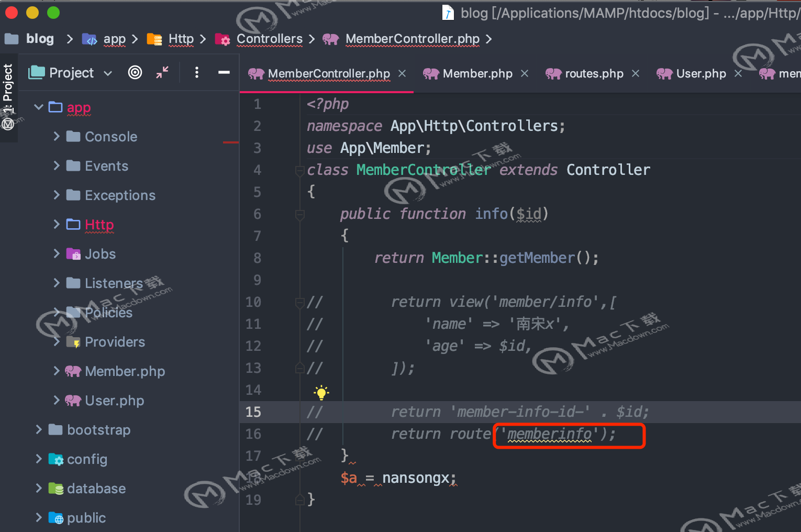The image size is (801, 532).
Task: Expand the database folder
Action: (38, 489)
